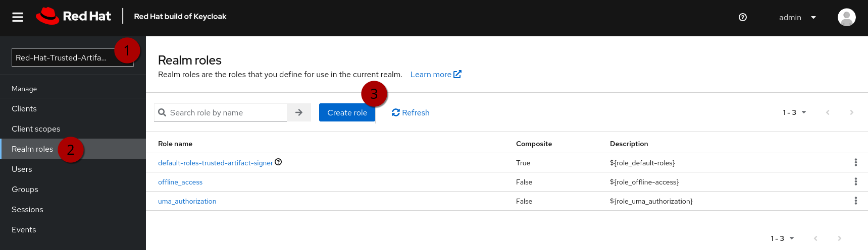Select Client scopes in sidebar
Viewport: 868px width, 250px height.
click(x=36, y=129)
